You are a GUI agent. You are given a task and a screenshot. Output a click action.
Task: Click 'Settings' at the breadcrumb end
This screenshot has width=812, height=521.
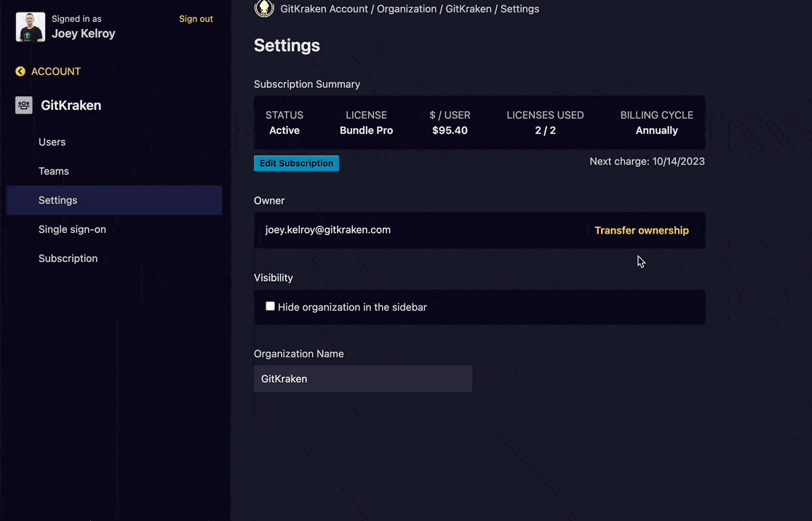click(520, 9)
